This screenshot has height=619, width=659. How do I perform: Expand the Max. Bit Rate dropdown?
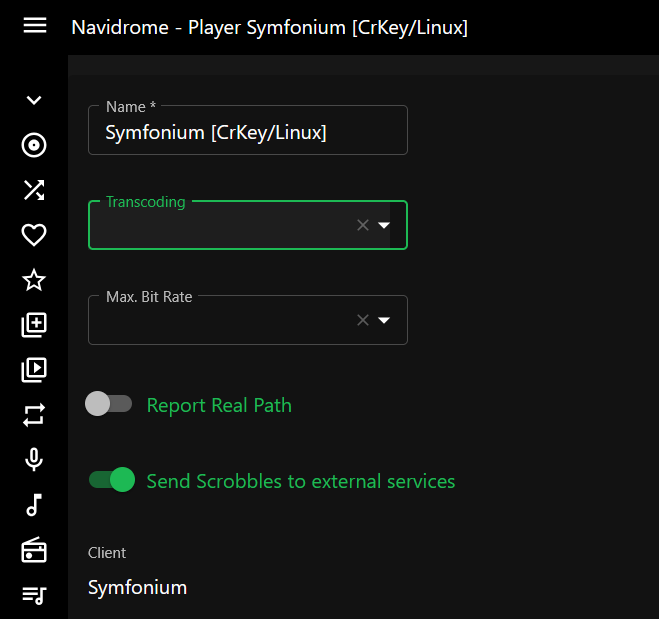pos(384,320)
